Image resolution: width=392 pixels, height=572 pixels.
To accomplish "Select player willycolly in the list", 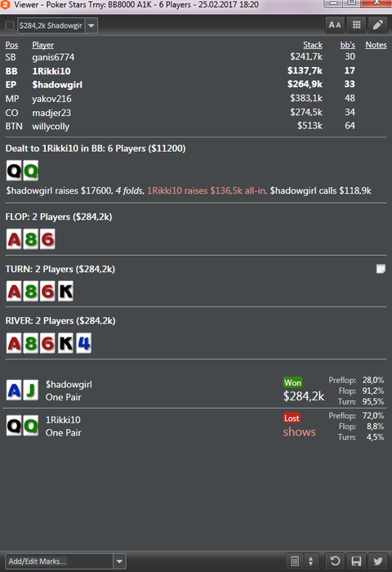I will click(51, 126).
